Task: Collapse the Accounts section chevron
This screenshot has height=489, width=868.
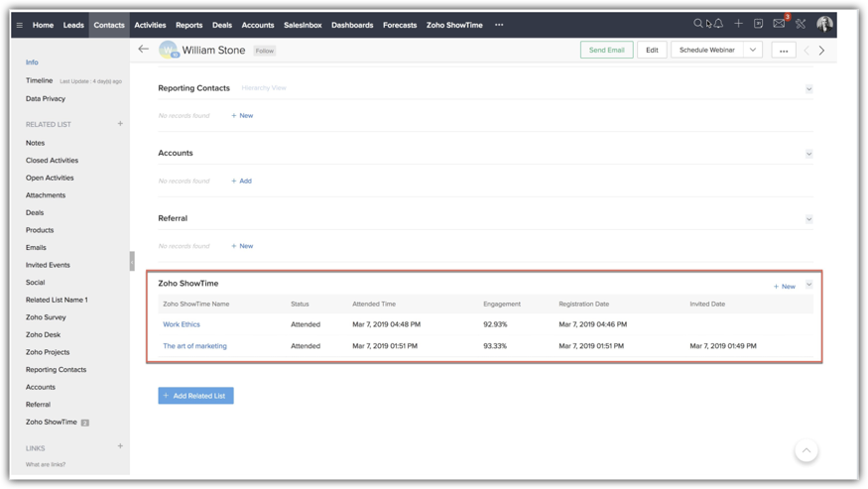Action: [x=808, y=154]
